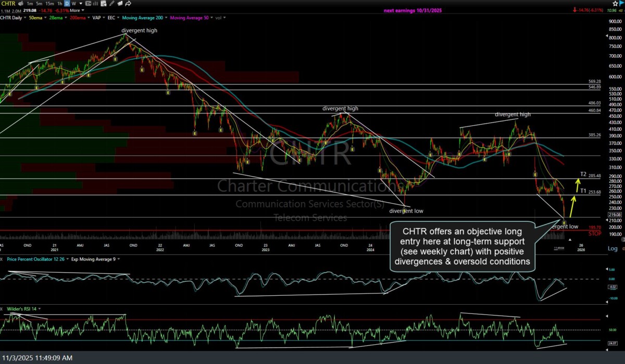Image resolution: width=625 pixels, height=364 pixels.
Task: Open Price Percent Oscillator 12 26 settings
Action: (x=36, y=259)
